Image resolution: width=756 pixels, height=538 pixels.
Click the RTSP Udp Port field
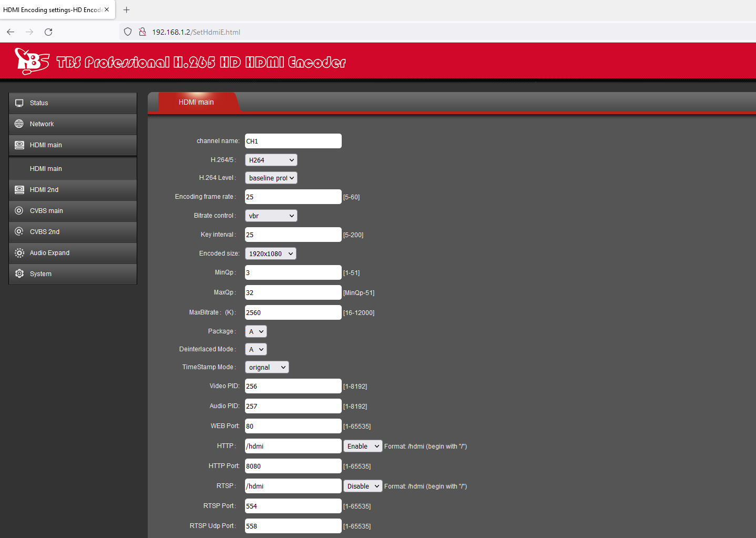293,526
